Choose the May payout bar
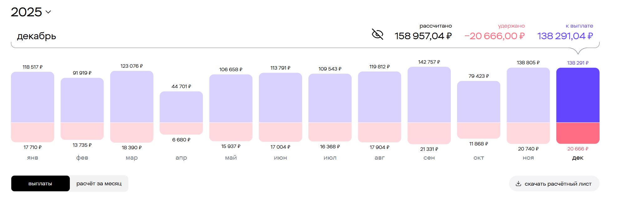This screenshot has height=201, width=644. [x=231, y=98]
